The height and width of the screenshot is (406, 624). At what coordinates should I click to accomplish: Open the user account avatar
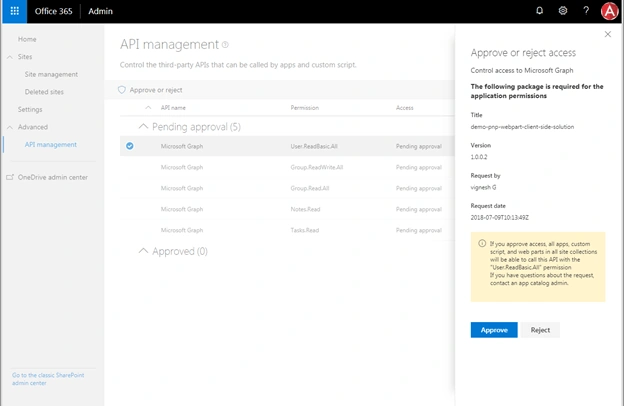(609, 11)
